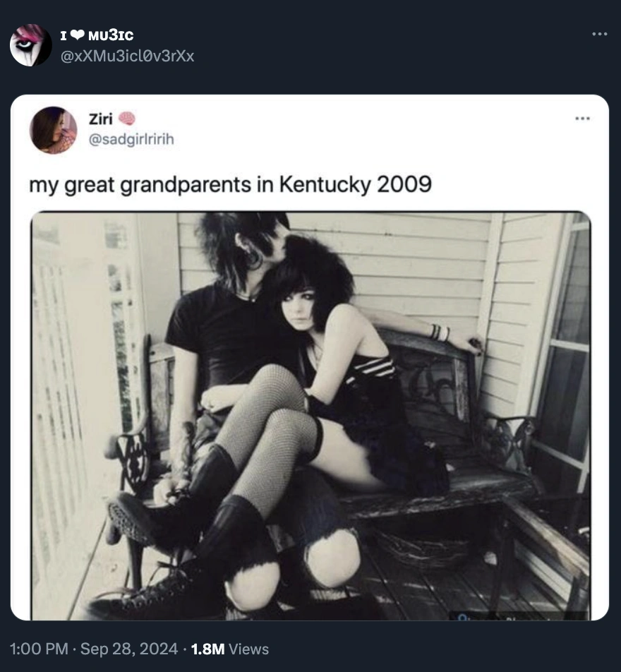Screen dimensions: 621x672
Task: Open the quoted tweet card header area
Action: (309, 131)
